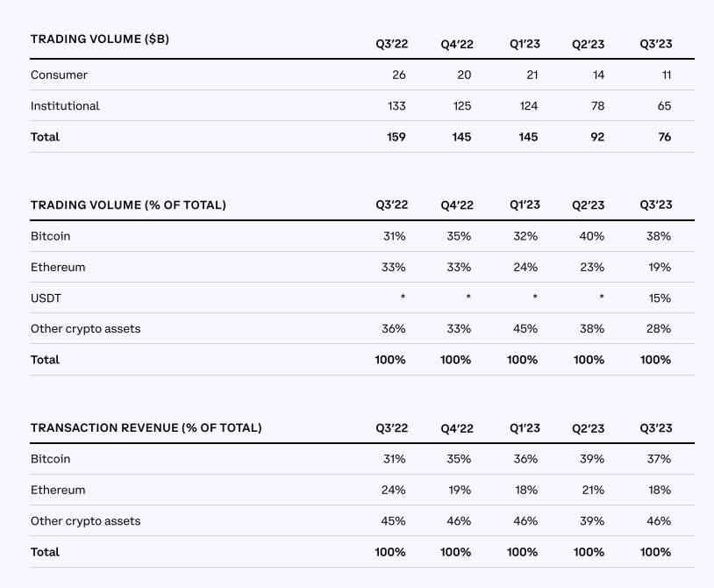
Task: Select Total 100% under Q3'23 in revenue table
Action: point(655,551)
